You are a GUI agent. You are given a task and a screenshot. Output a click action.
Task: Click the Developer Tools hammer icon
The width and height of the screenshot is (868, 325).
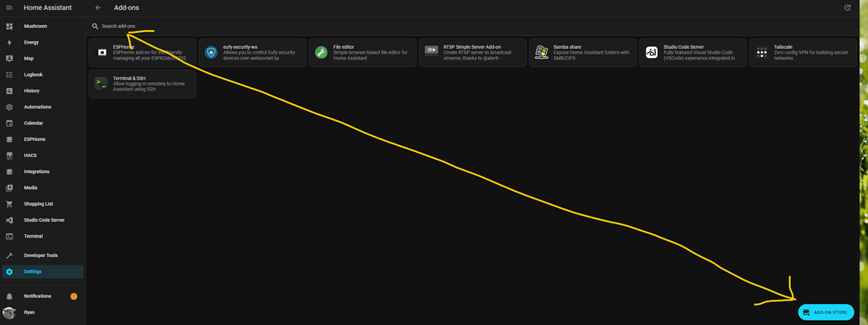pyautogui.click(x=9, y=255)
